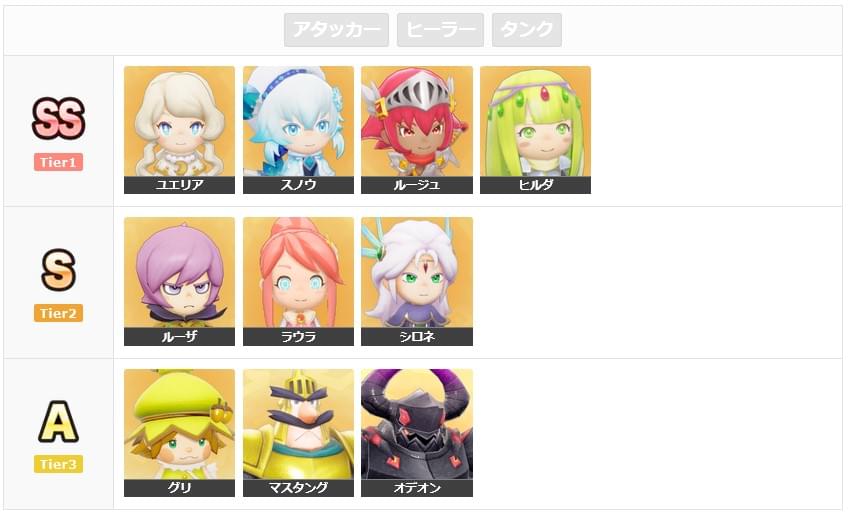The width and height of the screenshot is (866, 517).
Task: Click the ヒルダ name caption
Action: click(x=535, y=185)
